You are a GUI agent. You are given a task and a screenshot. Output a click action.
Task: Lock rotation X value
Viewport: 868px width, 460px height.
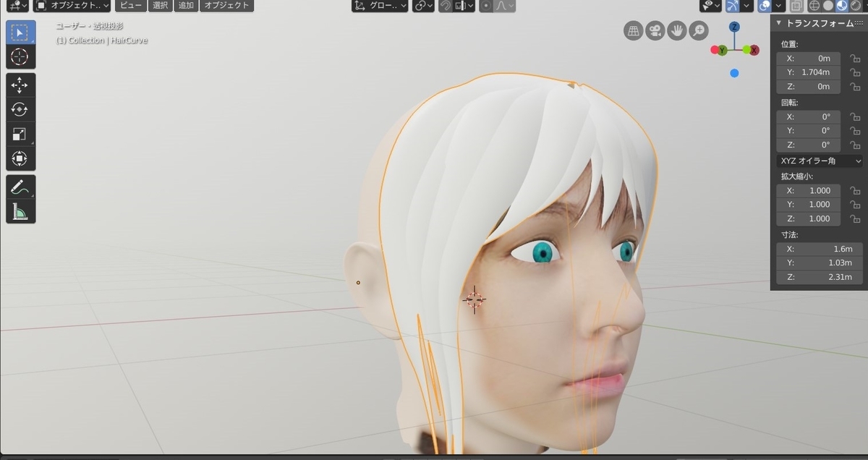[855, 116]
